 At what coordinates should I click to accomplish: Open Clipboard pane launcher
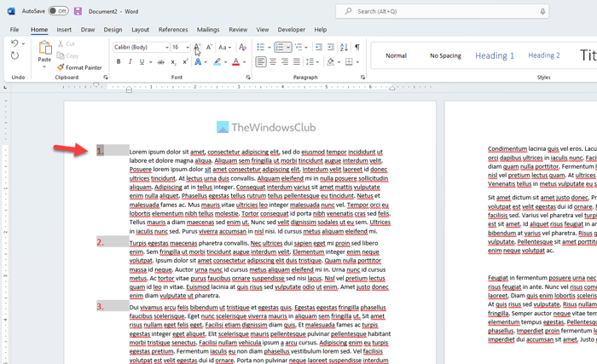pyautogui.click(x=106, y=78)
